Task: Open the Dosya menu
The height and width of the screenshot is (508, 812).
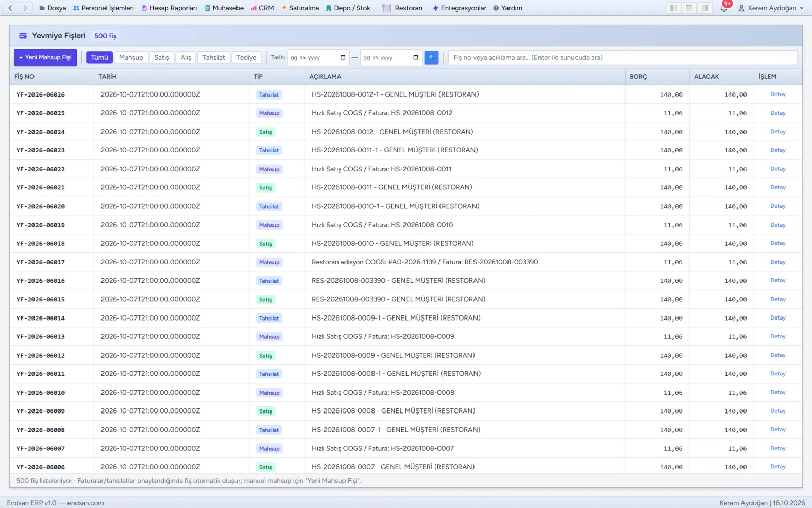Action: tap(53, 8)
